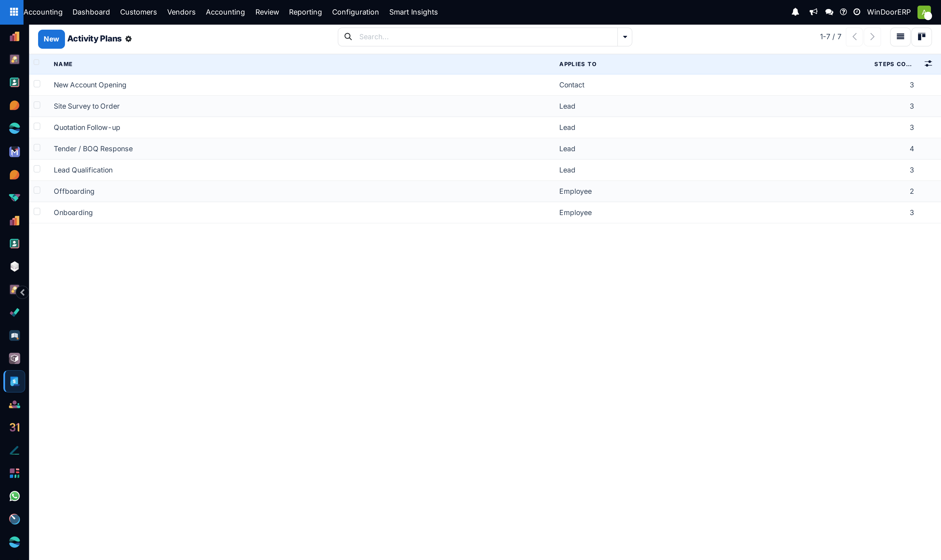Select the Onboarding row checkbox
This screenshot has width=941, height=560.
click(x=37, y=212)
